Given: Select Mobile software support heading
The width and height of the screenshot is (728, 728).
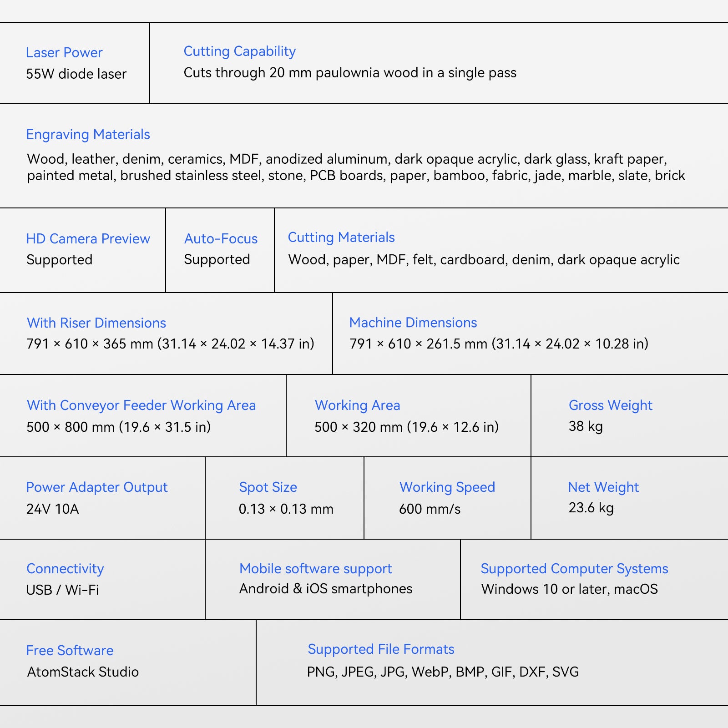Looking at the screenshot, I should 316,569.
